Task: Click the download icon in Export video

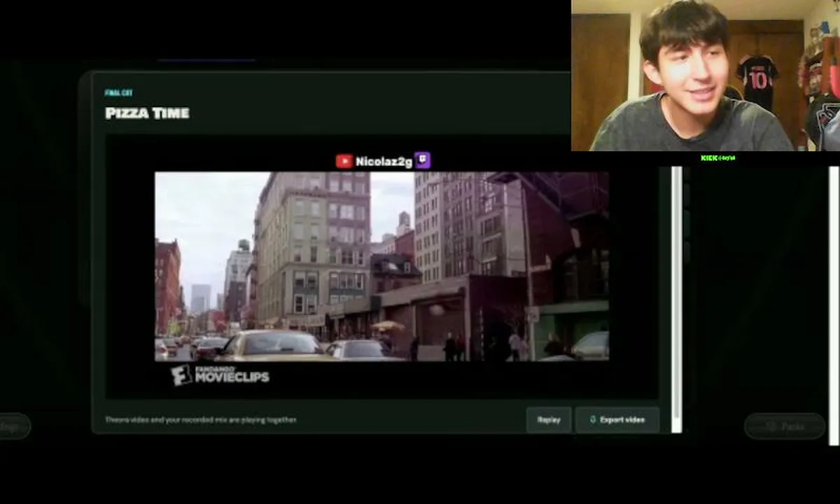Action: click(x=592, y=420)
